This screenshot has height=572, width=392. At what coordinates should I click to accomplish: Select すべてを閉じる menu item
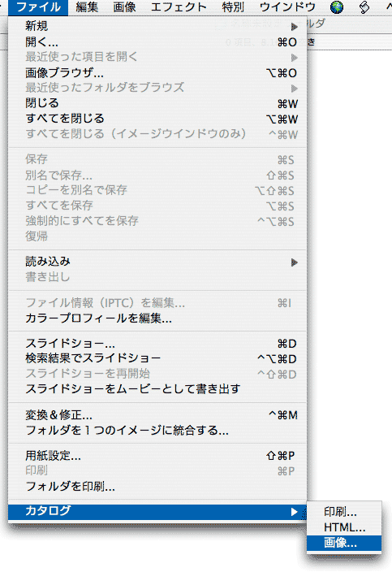(157, 119)
